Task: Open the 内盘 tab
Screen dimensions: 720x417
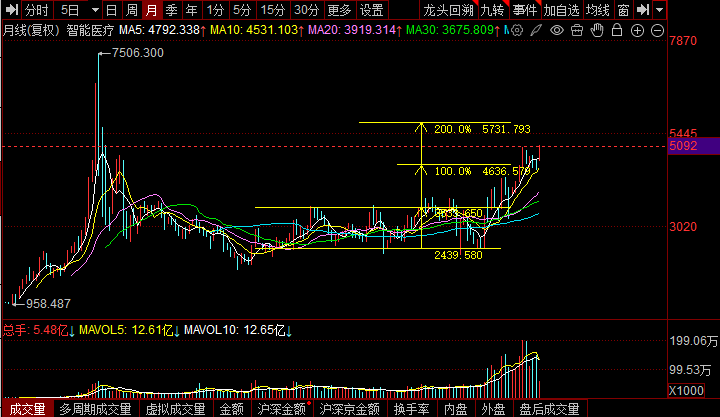Action: tap(456, 409)
